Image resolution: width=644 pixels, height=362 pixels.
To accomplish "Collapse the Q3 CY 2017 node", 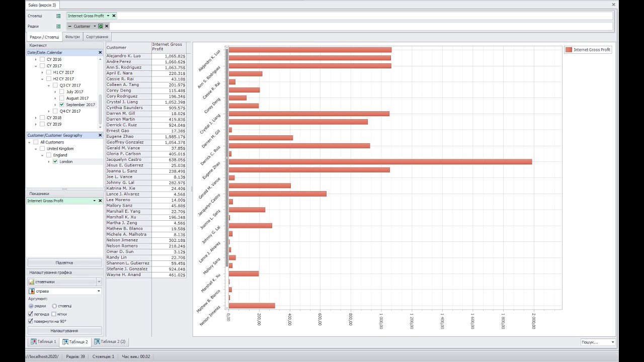I will (49, 85).
